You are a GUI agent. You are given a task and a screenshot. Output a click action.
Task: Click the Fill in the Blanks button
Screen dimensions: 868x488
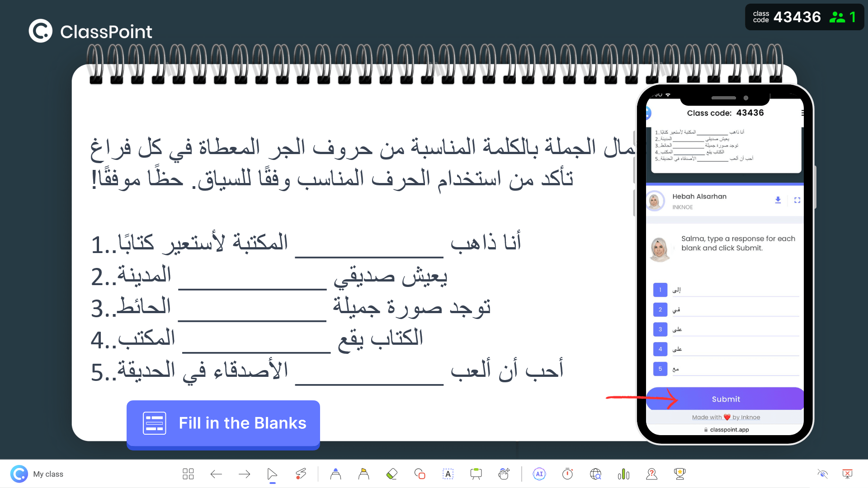[223, 424]
